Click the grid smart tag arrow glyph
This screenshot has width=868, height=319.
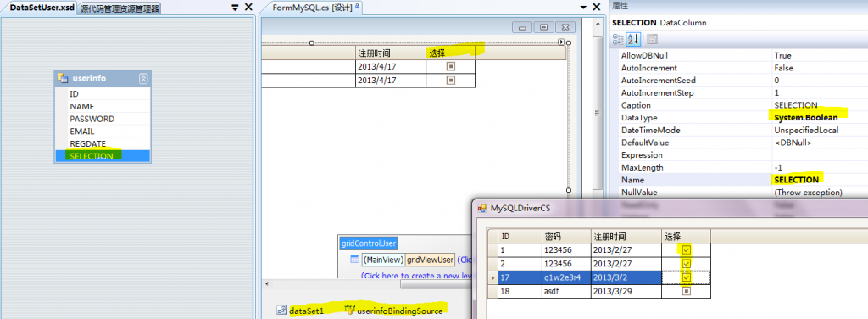(561, 42)
